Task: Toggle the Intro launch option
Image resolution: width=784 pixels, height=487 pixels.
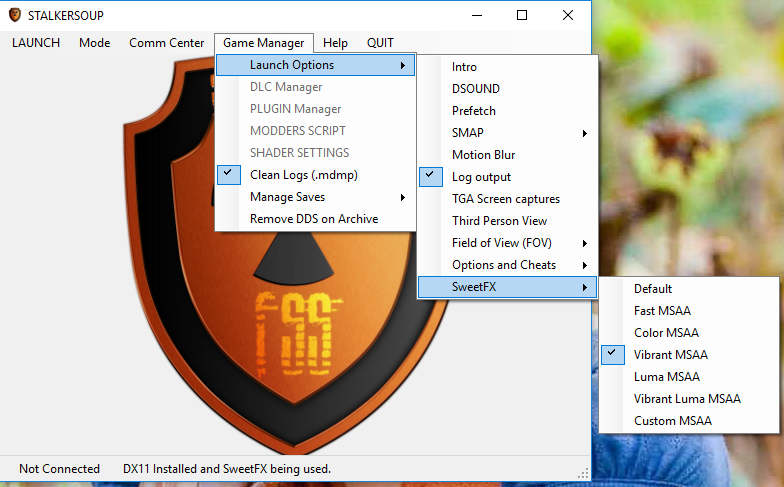Action: [508, 67]
